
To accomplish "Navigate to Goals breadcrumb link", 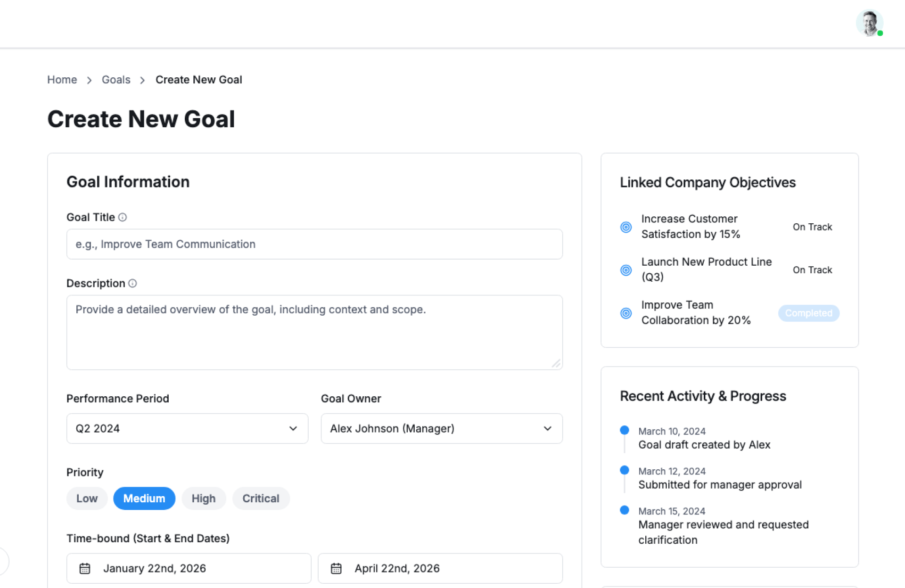I will tap(116, 80).
